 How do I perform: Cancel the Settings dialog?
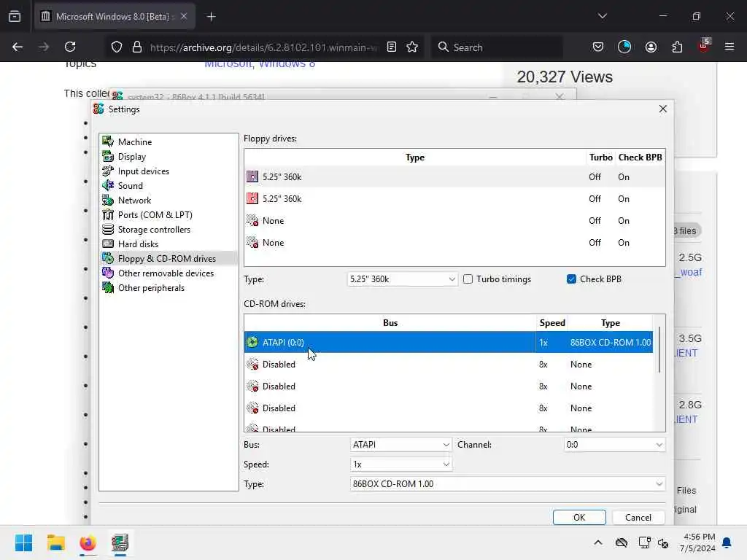(638, 517)
